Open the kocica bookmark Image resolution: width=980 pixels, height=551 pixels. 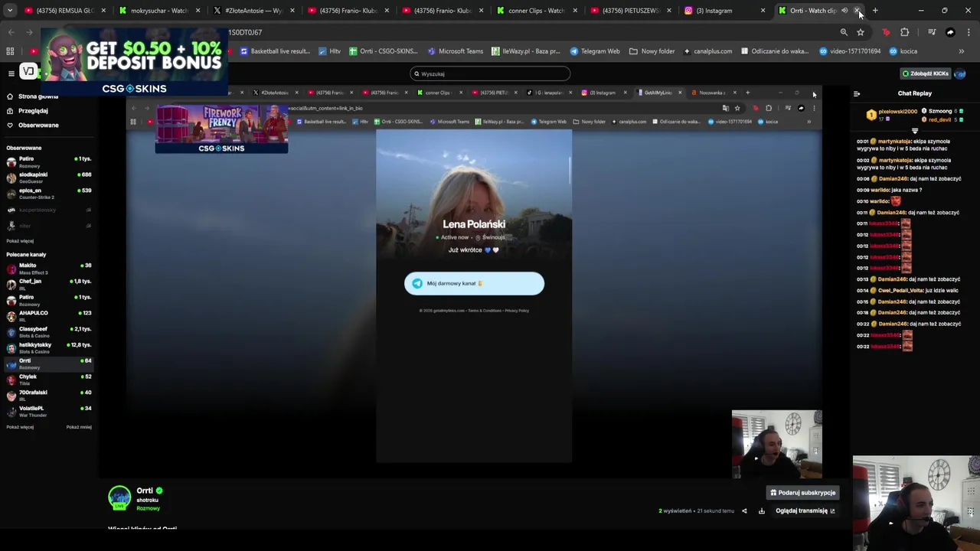click(x=903, y=51)
